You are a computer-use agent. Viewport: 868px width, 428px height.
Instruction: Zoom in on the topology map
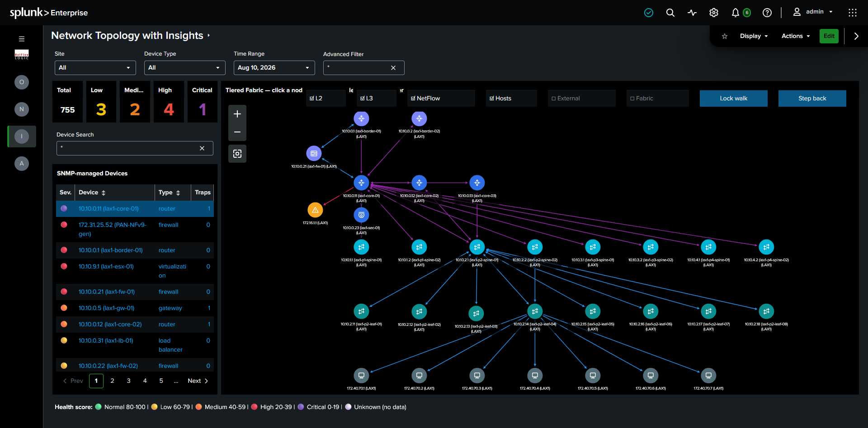237,114
